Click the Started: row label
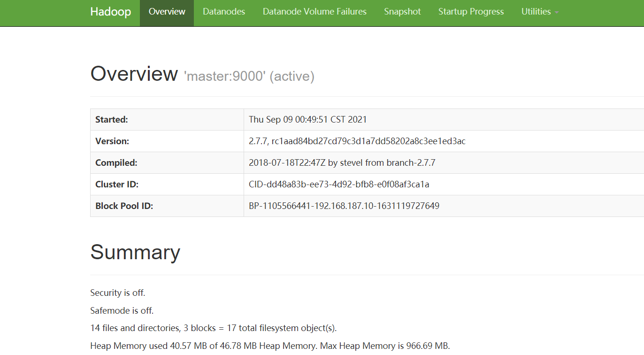This screenshot has width=644, height=355. (112, 120)
